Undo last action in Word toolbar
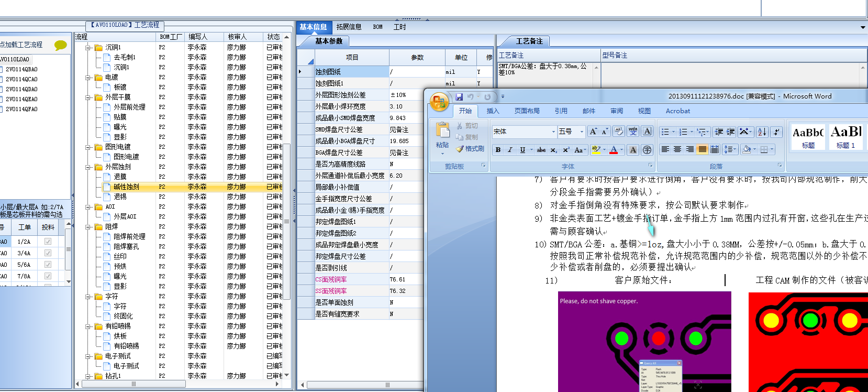Viewport: 868px width, 392px height. point(470,96)
